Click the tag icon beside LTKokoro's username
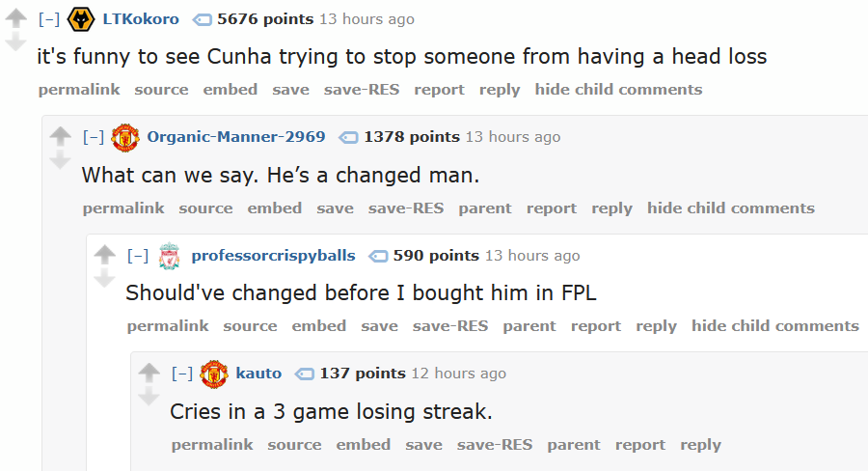Viewport: 868px width, 471px height. click(x=202, y=19)
